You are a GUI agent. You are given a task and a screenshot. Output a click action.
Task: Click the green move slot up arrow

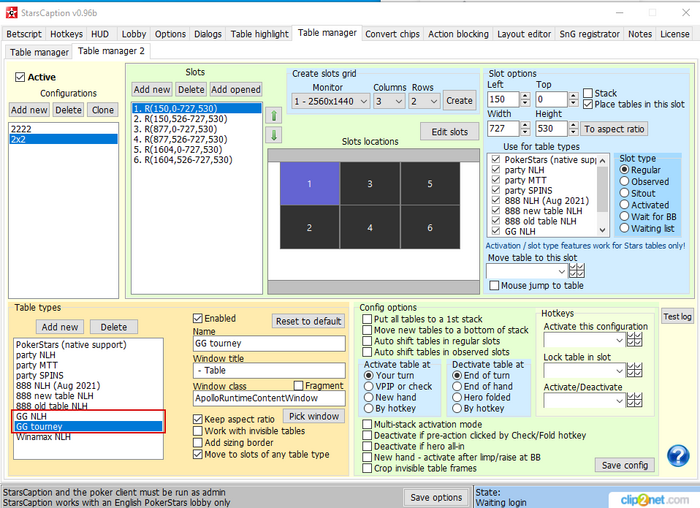click(x=274, y=115)
